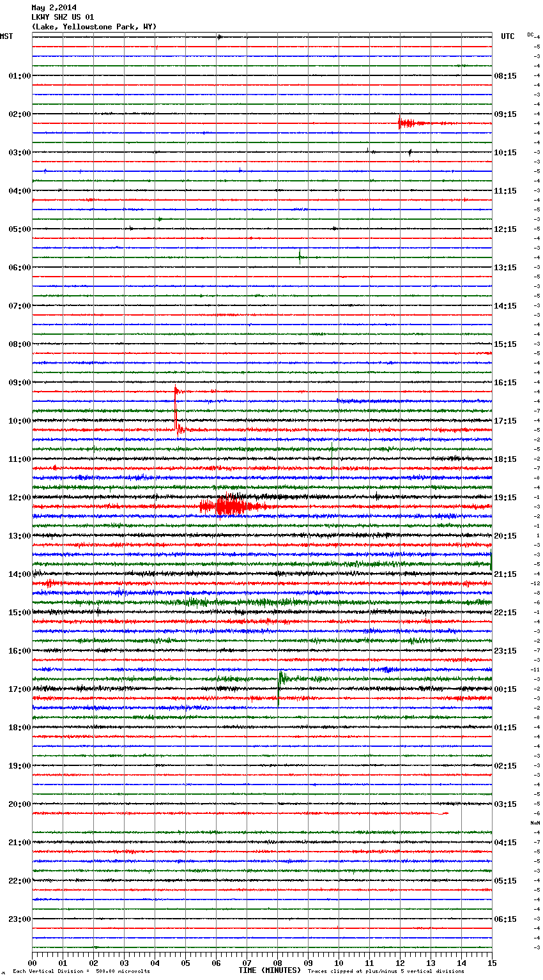Click the -11 value in DC column
Image resolution: width=543 pixels, height=980 pixels.
(535, 670)
